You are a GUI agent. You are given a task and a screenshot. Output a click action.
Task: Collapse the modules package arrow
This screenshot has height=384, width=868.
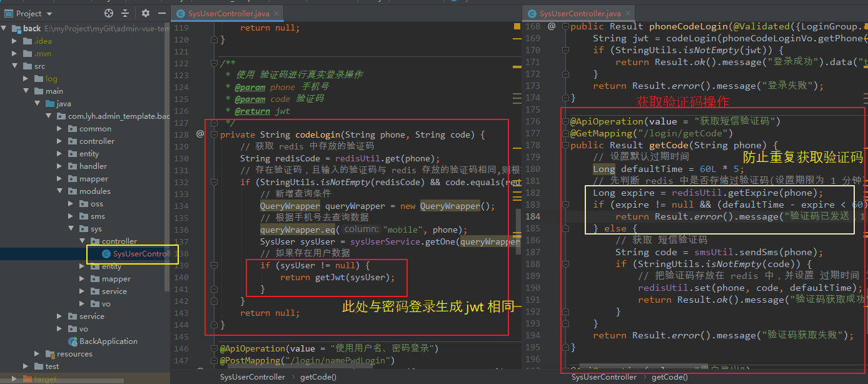pos(60,191)
